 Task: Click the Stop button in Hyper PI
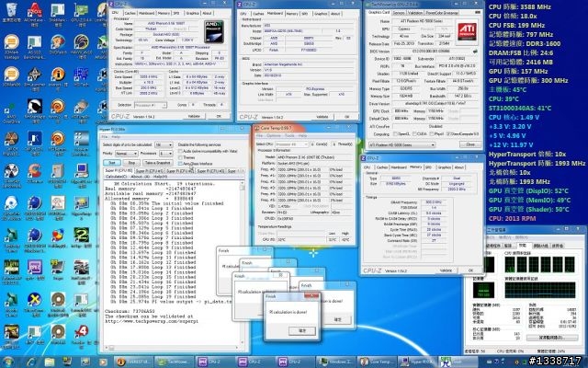point(131,163)
